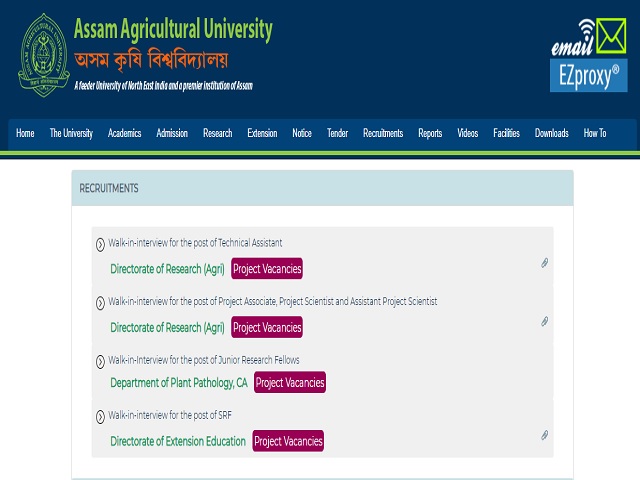Open attachment clip for Project Associate post
Screen dimensions: 640x480
(x=544, y=321)
